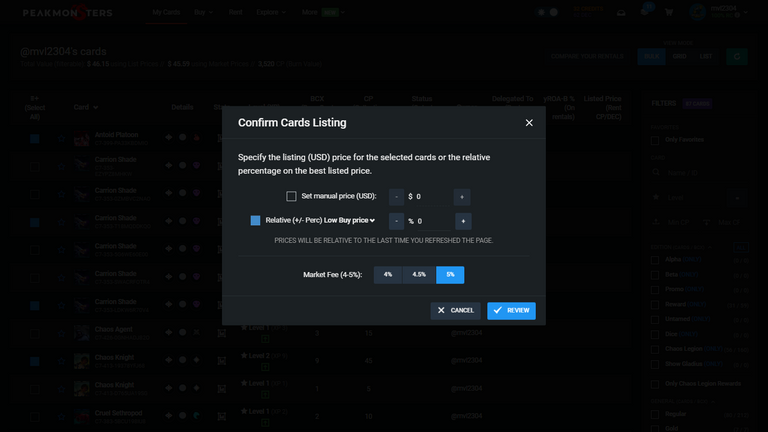This screenshot has width=768, height=432.
Task: Expand the Explore menu
Action: coord(271,12)
